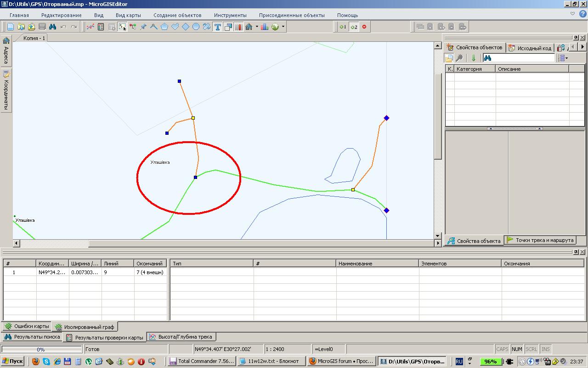
Task: Open dropdown arrow next to house icon
Action: click(257, 27)
